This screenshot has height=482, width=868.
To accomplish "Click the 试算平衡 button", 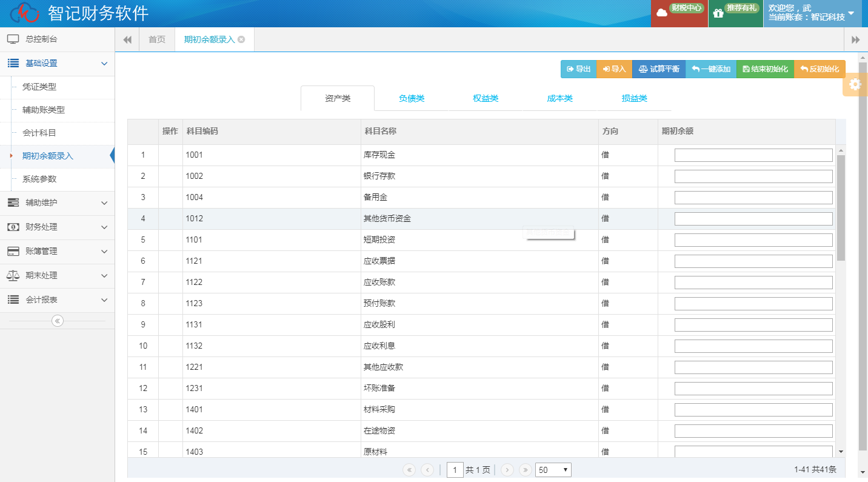I will pos(659,69).
